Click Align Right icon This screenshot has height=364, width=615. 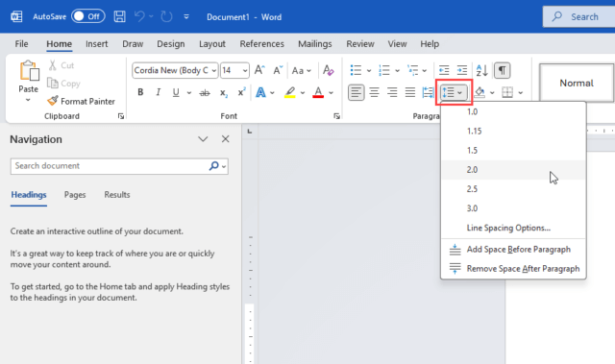[x=392, y=92]
